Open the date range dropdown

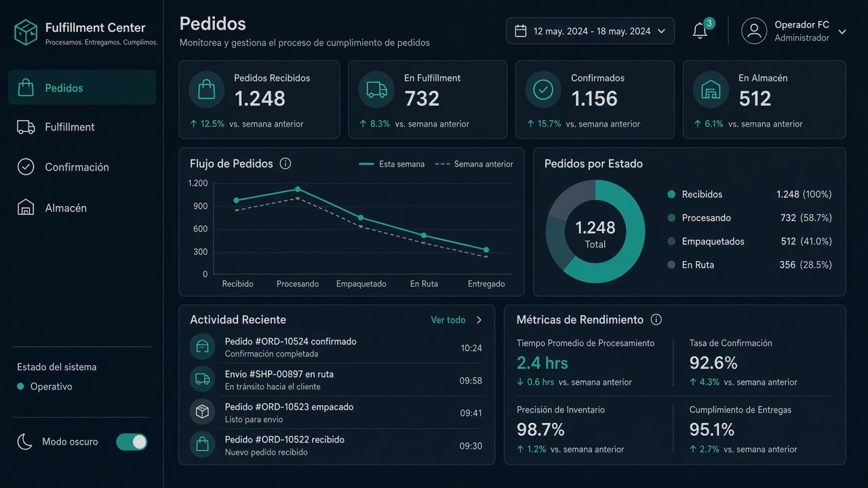click(x=590, y=31)
